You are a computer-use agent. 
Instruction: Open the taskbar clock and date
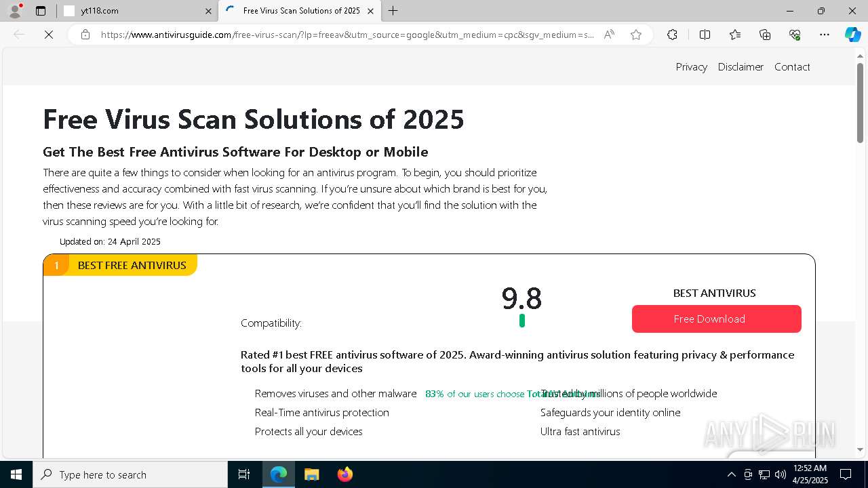pyautogui.click(x=810, y=474)
